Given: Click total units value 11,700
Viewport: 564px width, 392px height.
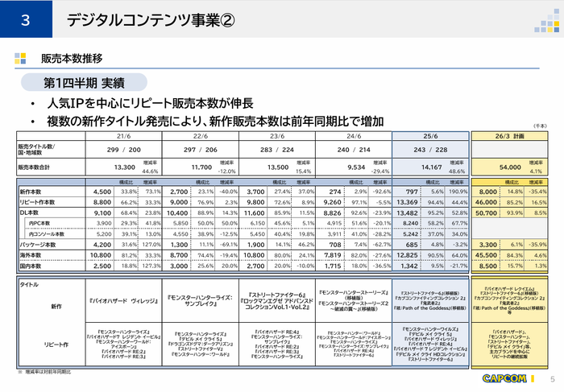Looking at the screenshot, I should [x=201, y=167].
